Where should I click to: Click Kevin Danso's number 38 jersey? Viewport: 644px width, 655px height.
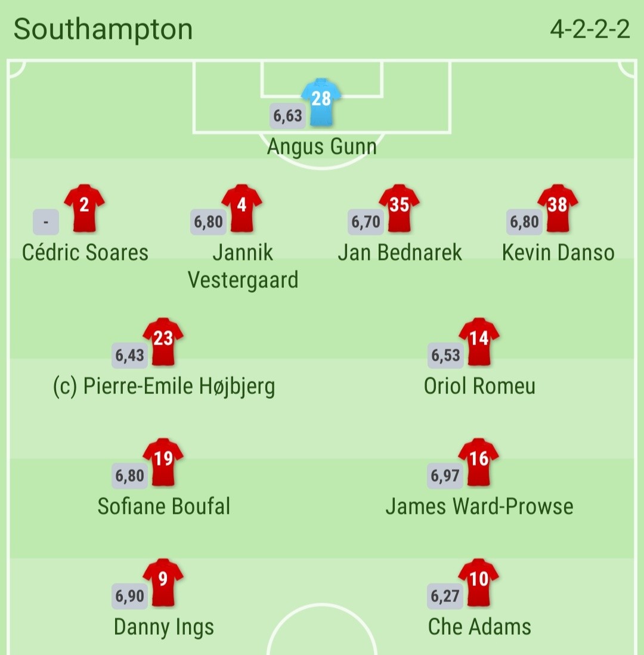pyautogui.click(x=557, y=209)
